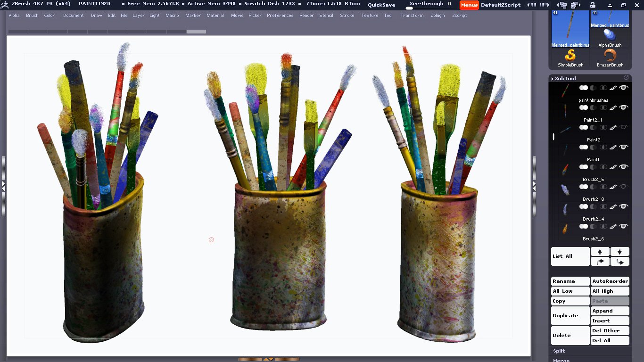
Task: Expand the Merge section
Action: click(x=561, y=360)
